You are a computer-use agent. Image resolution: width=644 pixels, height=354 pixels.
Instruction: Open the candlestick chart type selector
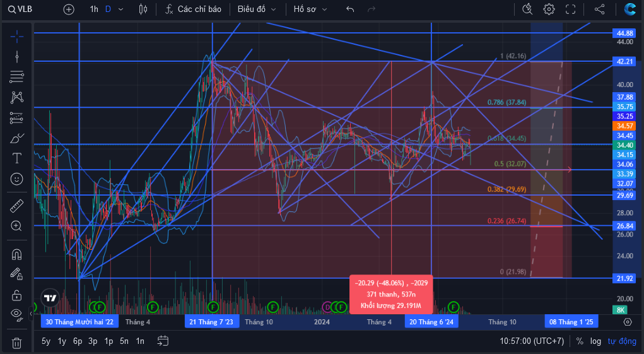[x=143, y=9]
